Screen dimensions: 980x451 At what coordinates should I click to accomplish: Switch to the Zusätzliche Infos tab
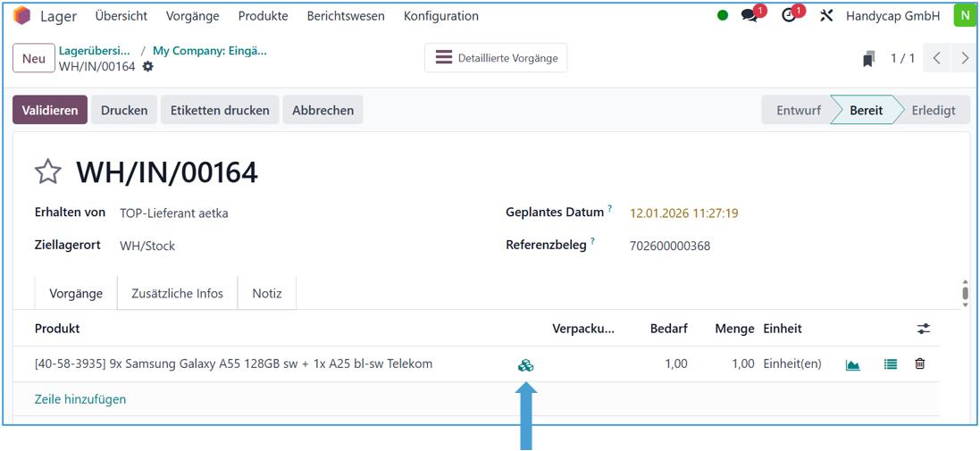pyautogui.click(x=177, y=293)
